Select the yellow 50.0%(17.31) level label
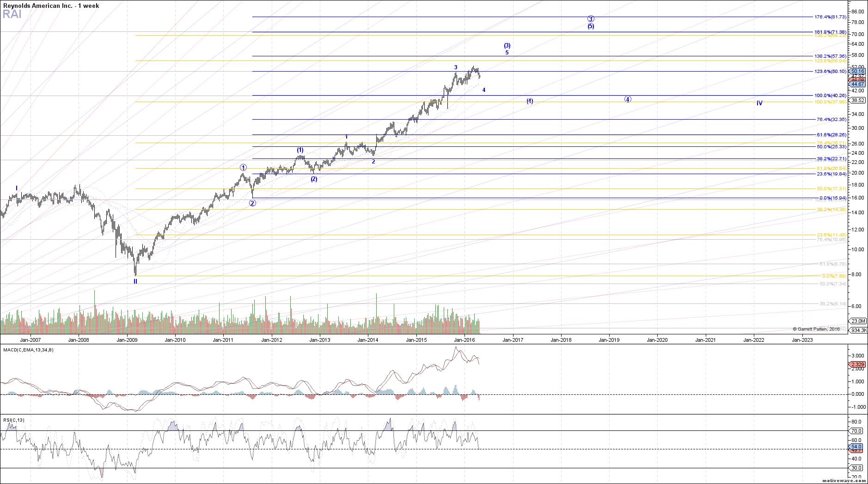The width and height of the screenshot is (868, 484). (831, 188)
